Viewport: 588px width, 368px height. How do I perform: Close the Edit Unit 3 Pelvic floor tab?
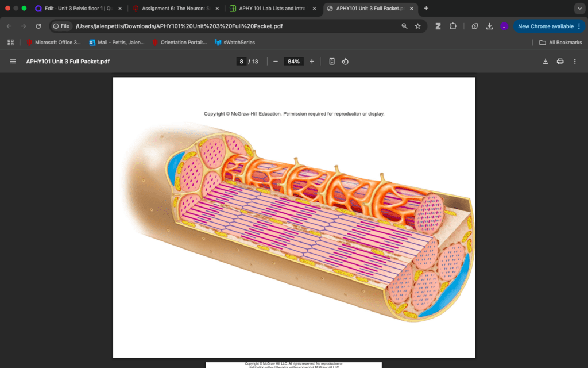[x=120, y=8]
